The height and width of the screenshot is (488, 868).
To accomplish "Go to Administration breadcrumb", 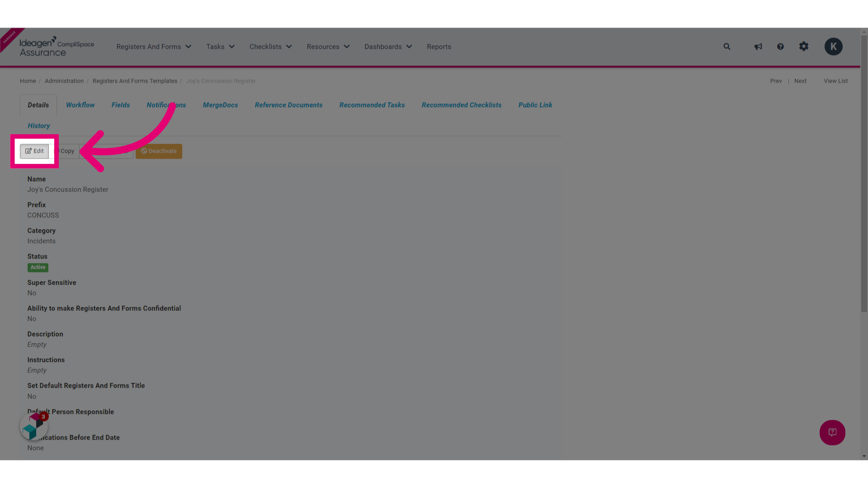I will [x=64, y=81].
